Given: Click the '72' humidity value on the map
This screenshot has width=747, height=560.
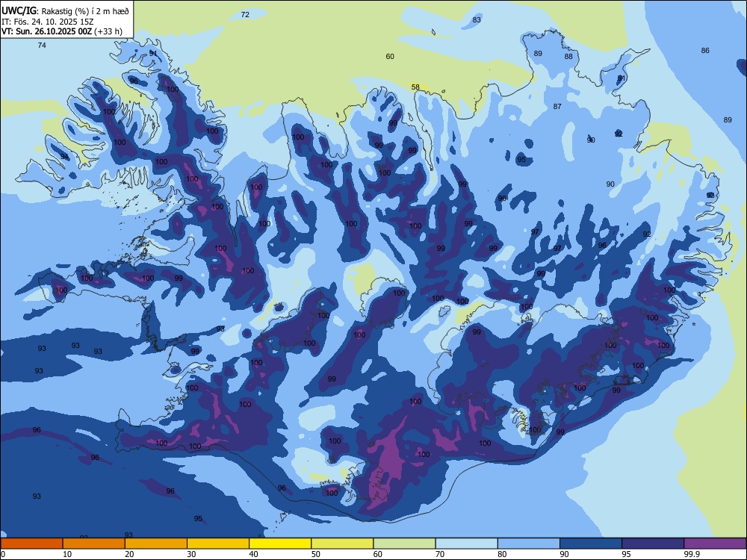Looking at the screenshot, I should click(x=245, y=15).
